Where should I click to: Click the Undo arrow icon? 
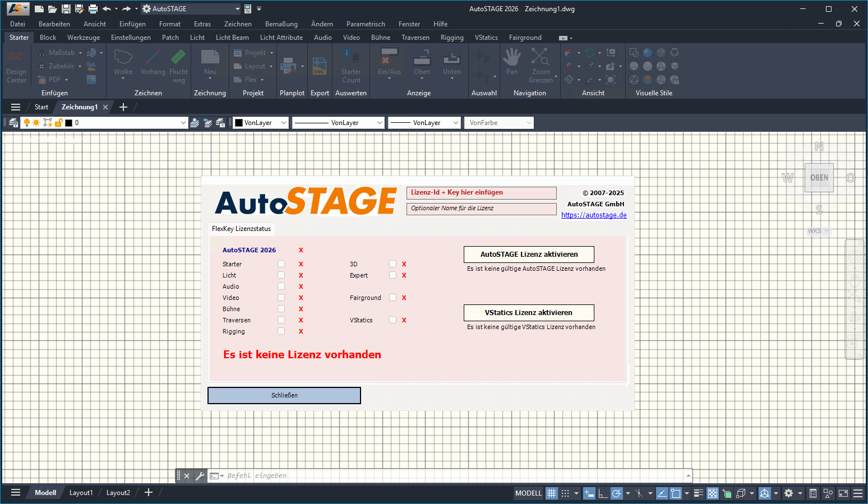107,9
